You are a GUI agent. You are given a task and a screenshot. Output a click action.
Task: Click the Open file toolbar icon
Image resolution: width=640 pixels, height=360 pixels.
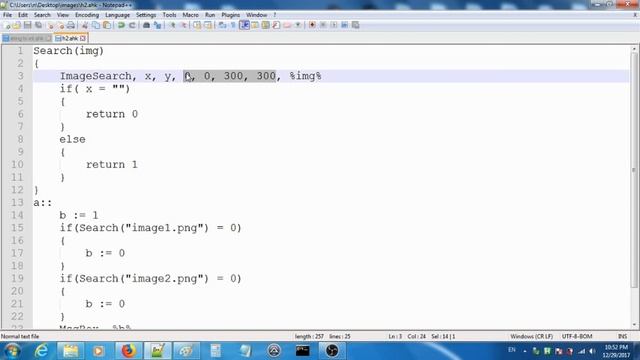click(x=16, y=25)
